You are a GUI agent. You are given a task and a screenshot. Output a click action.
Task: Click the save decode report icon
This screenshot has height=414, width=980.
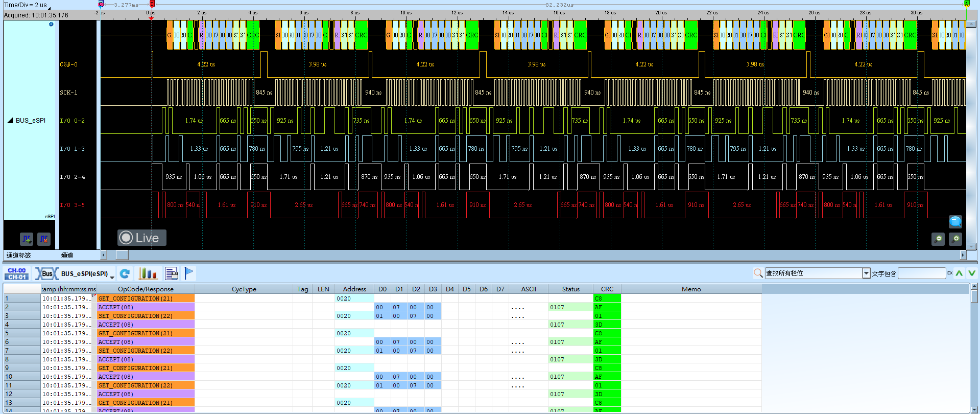click(x=172, y=274)
